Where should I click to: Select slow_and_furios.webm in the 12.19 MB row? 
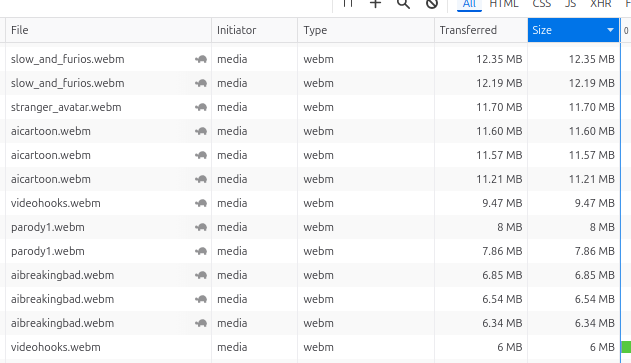click(x=68, y=83)
